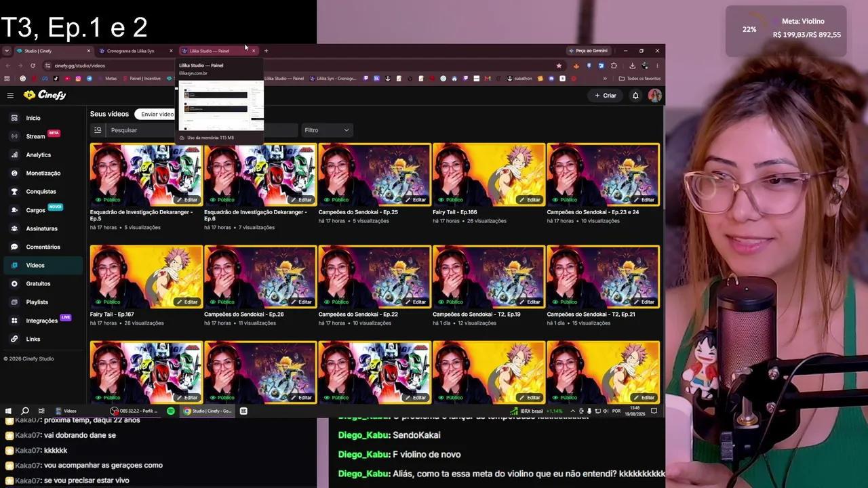Close the Lilika Studio — Painel tab
The height and width of the screenshot is (488, 868).
[x=254, y=51]
